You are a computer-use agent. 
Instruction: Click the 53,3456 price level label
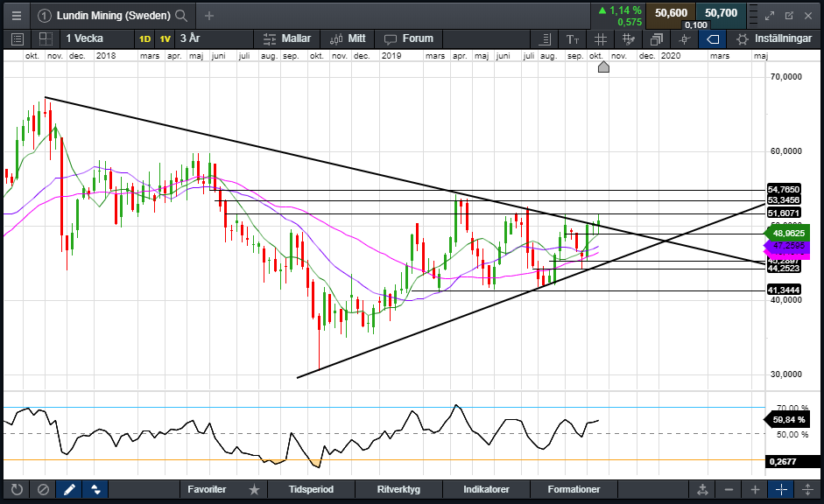click(x=784, y=200)
